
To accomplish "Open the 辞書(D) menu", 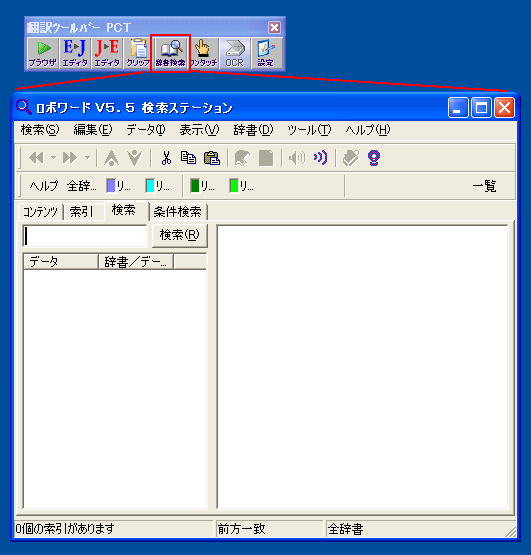I will point(253,130).
